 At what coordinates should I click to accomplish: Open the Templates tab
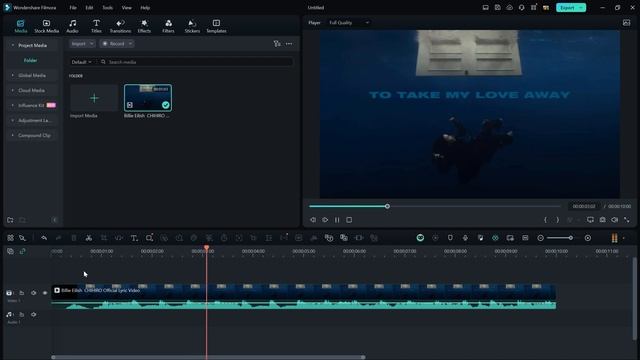point(216,26)
